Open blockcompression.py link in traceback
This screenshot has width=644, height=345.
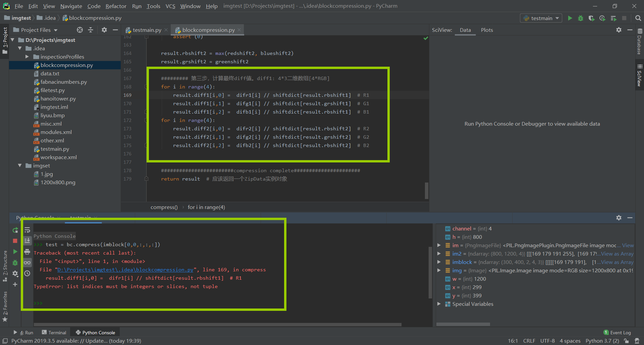[125, 270]
